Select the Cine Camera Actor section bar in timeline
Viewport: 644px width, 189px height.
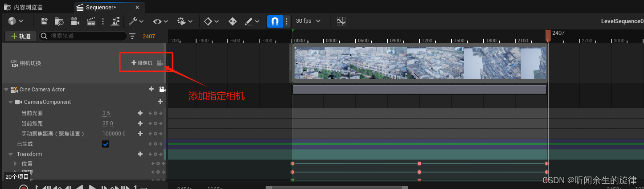click(419, 90)
